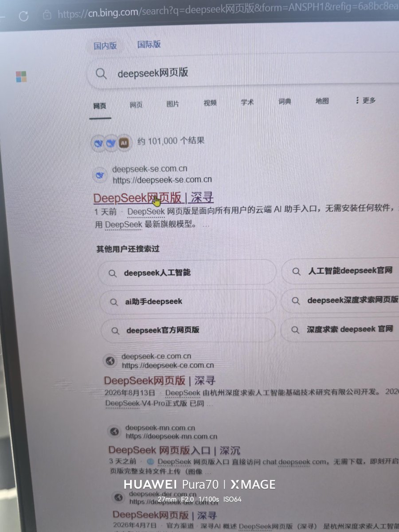
Task: Click the 2026年8月13日 date text
Action: [130, 393]
